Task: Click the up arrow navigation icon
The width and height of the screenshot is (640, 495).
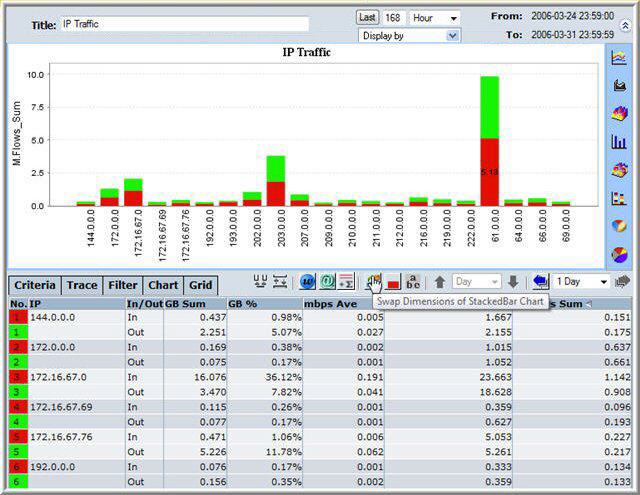Action: [440, 283]
